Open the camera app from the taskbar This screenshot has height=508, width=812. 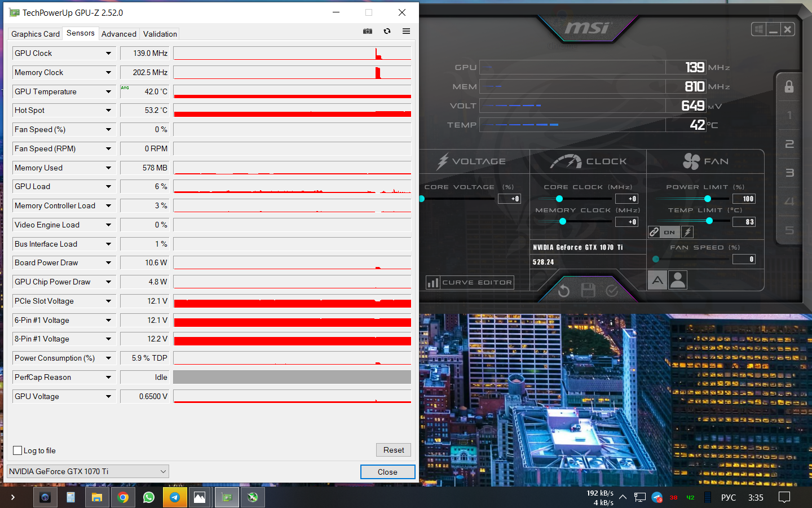pos(45,497)
